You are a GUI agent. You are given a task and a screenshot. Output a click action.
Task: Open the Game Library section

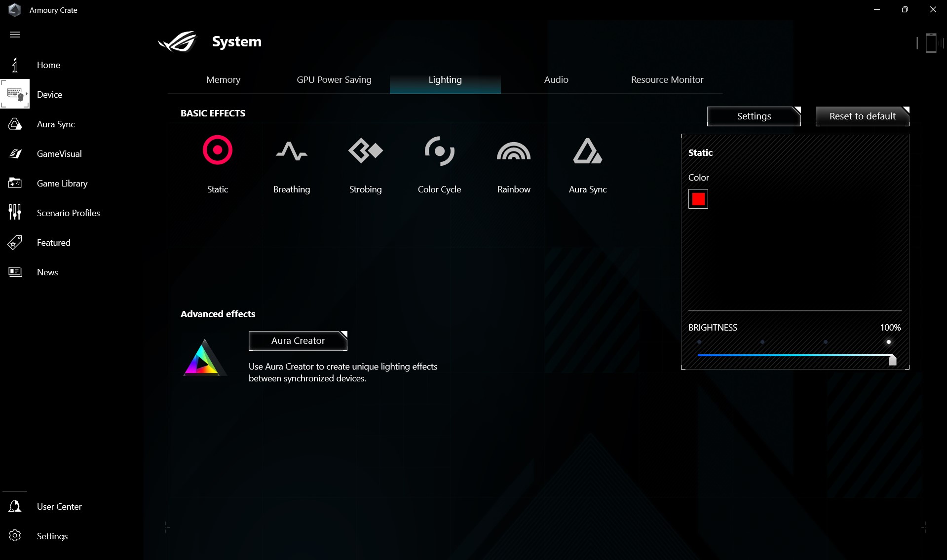pyautogui.click(x=62, y=184)
